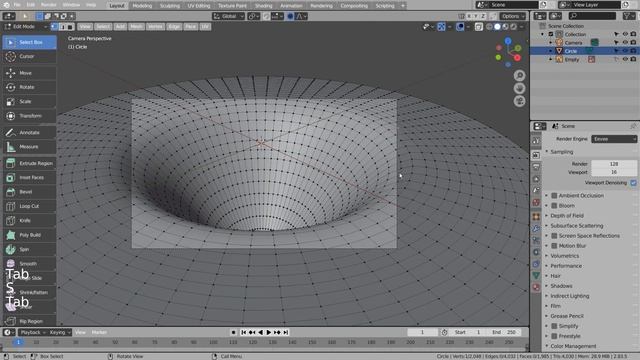The image size is (640, 360).
Task: Switch to face select mode
Action: pos(70,27)
